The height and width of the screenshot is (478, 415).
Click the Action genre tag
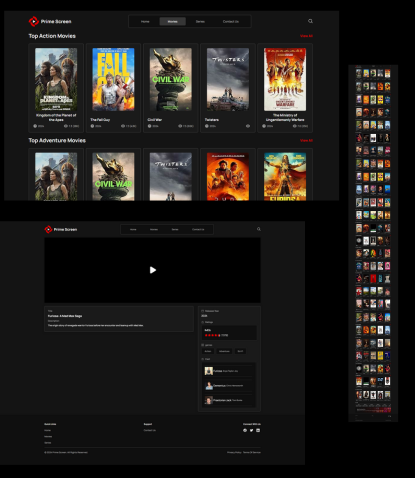click(x=208, y=351)
